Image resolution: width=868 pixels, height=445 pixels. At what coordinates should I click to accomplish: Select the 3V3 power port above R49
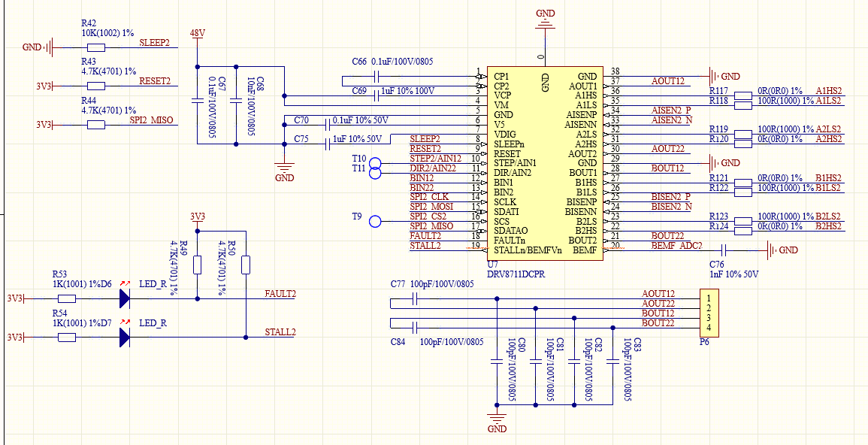coord(198,219)
